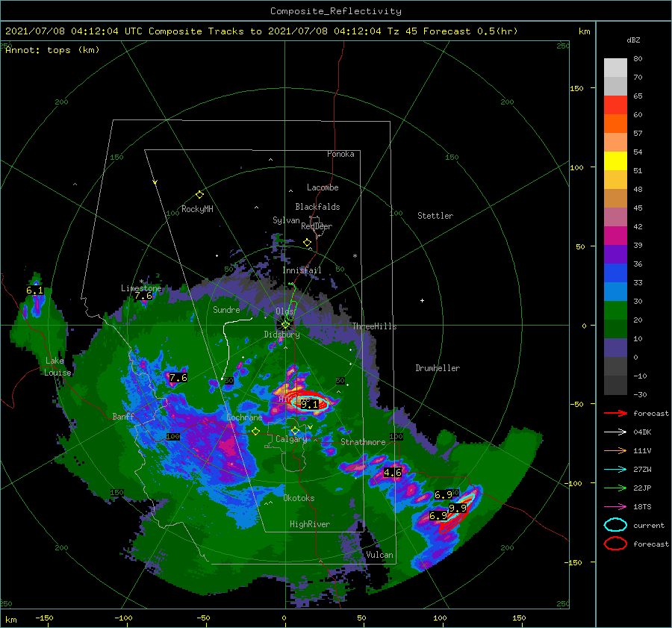Click the Sylvan label

coord(286,220)
